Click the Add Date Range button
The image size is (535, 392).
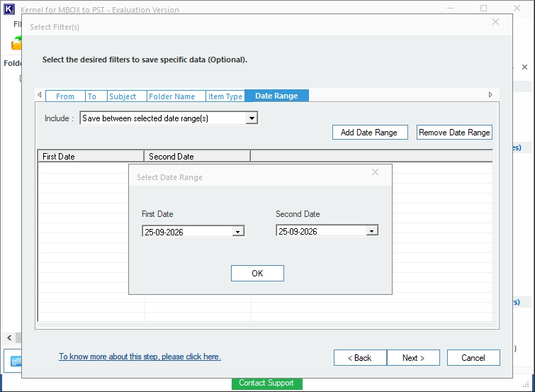(370, 132)
